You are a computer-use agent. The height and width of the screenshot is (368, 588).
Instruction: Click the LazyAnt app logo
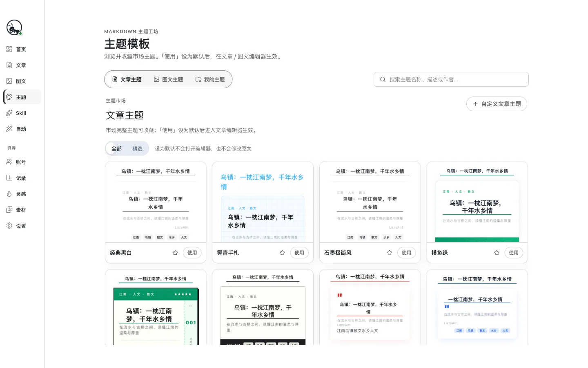[14, 27]
